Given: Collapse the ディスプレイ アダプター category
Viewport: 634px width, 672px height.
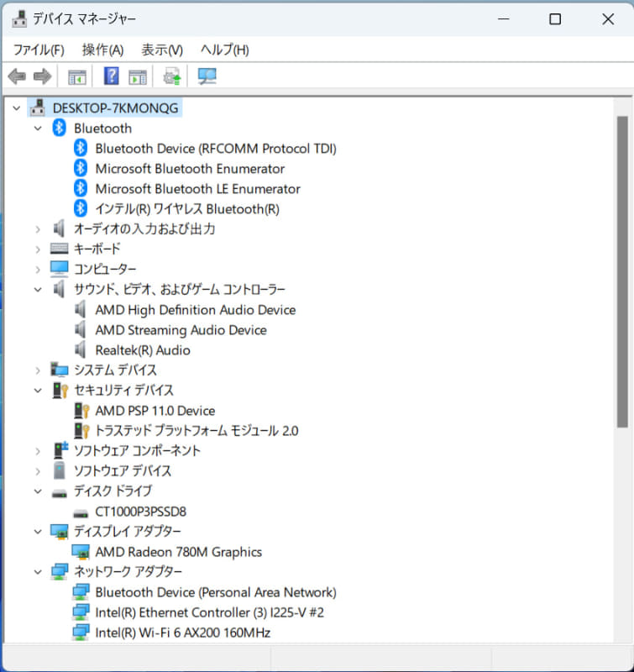Looking at the screenshot, I should click(38, 532).
